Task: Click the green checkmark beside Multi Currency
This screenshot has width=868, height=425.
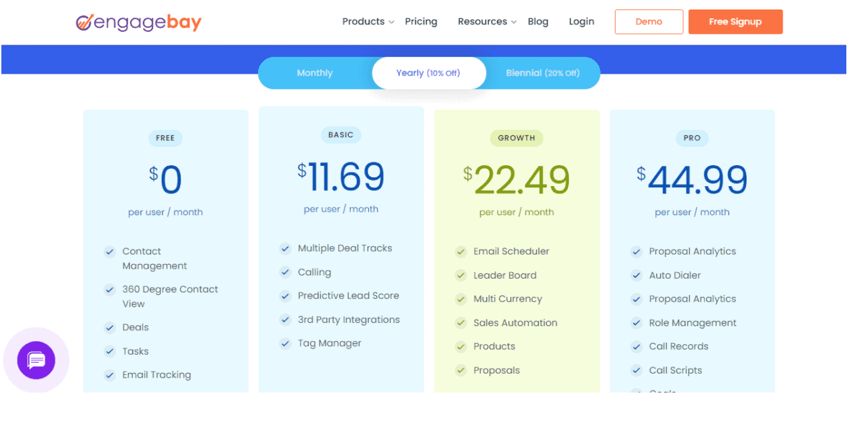Action: coord(461,299)
